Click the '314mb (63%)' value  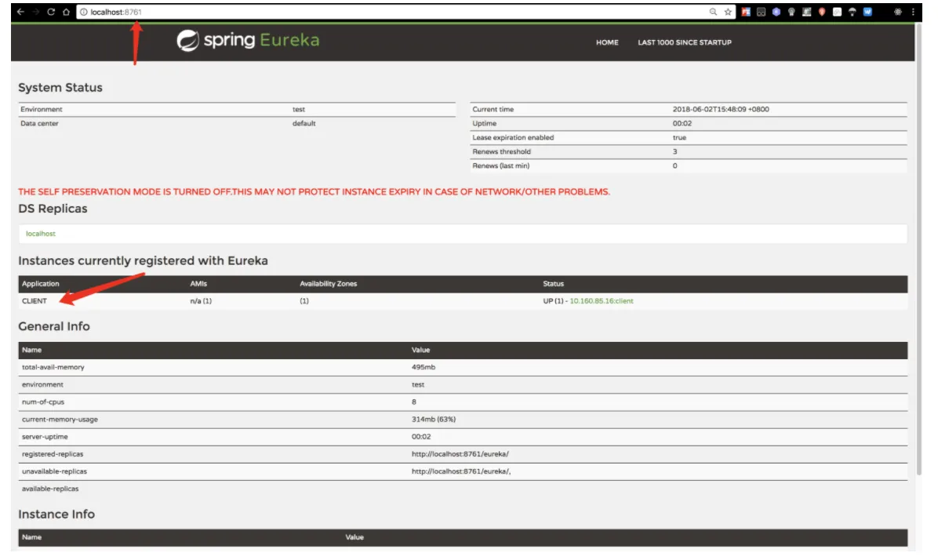tap(434, 420)
